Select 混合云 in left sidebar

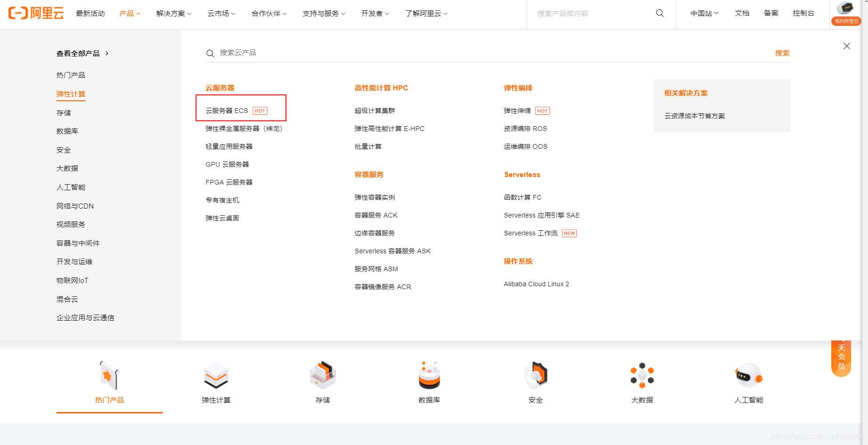point(67,299)
